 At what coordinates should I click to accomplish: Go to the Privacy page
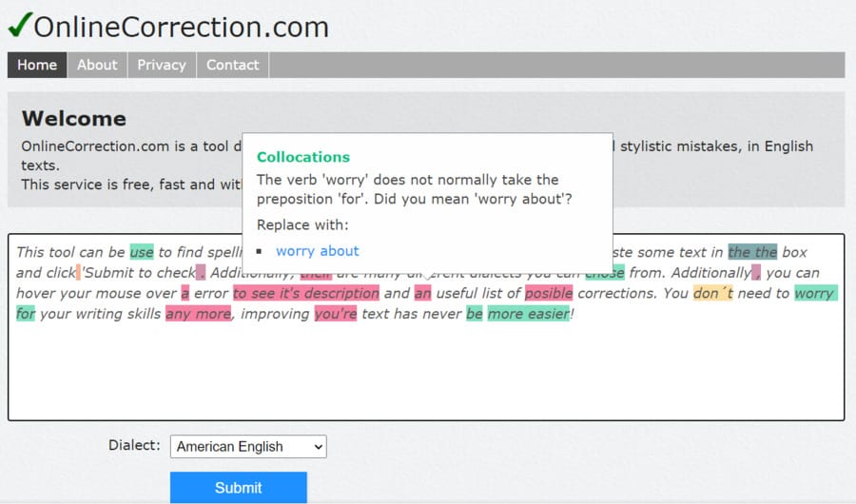pos(162,65)
